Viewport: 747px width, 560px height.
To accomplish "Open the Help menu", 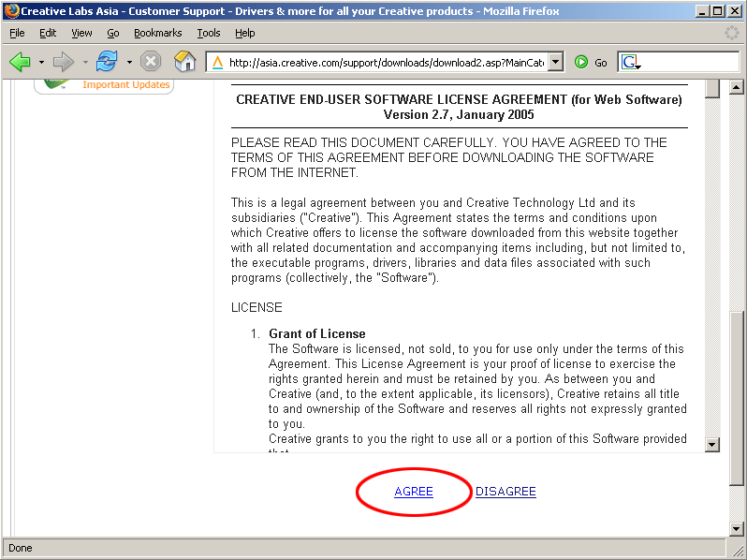I will click(245, 33).
